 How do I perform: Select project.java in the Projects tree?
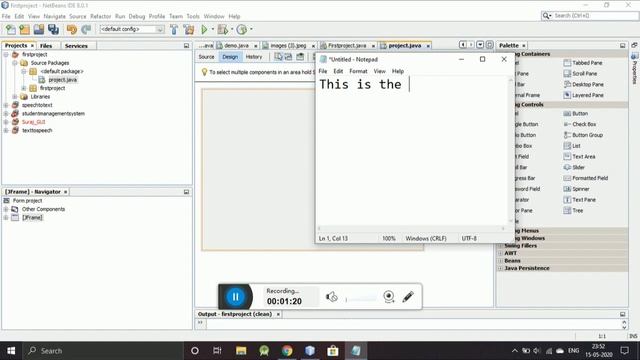62,80
